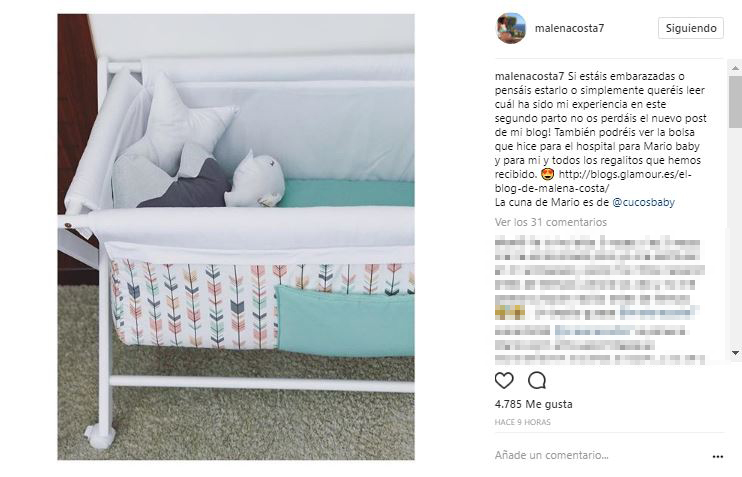This screenshot has width=742, height=477.
Task: Click the malenacosta7 name in the caption
Action: pos(530,76)
